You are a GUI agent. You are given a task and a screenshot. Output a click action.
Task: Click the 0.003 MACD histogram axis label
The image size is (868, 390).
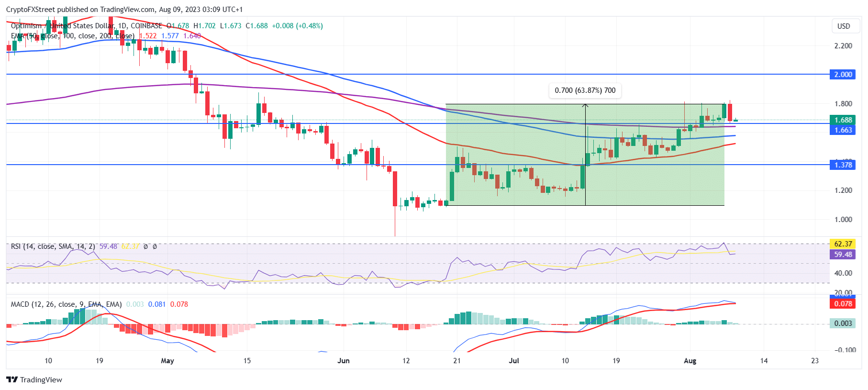843,323
